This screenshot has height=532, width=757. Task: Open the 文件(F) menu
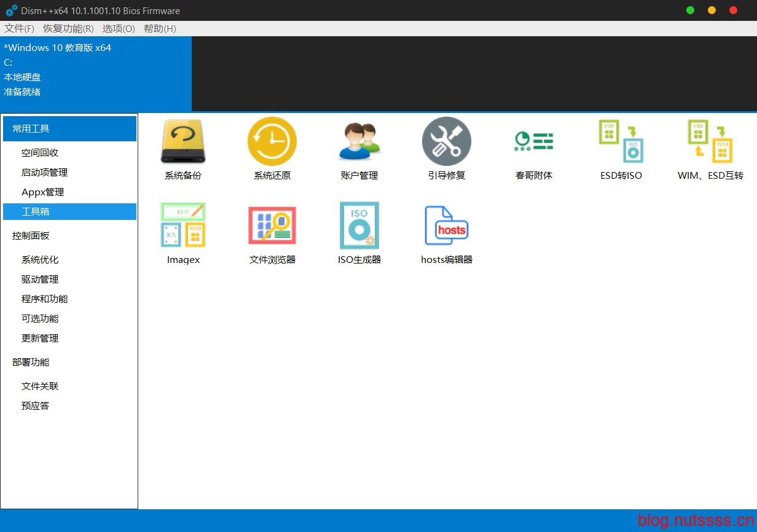click(x=19, y=28)
